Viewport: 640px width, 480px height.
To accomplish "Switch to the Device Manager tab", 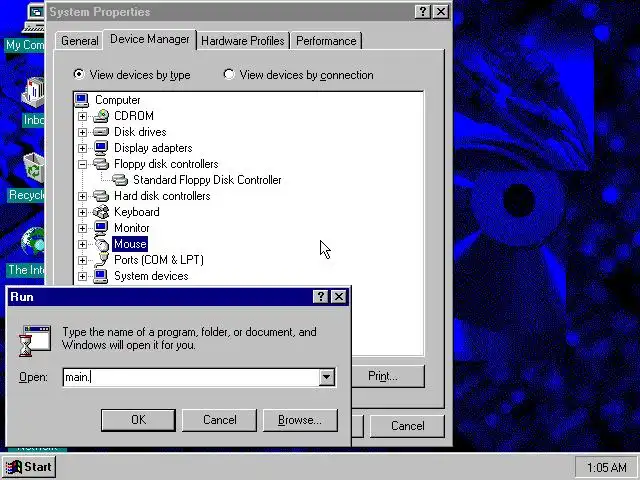I will click(150, 39).
